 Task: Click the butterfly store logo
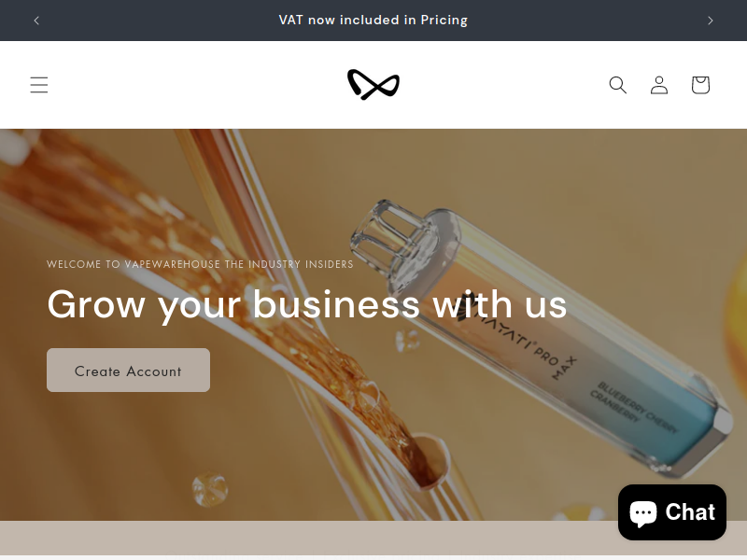pyautogui.click(x=373, y=85)
